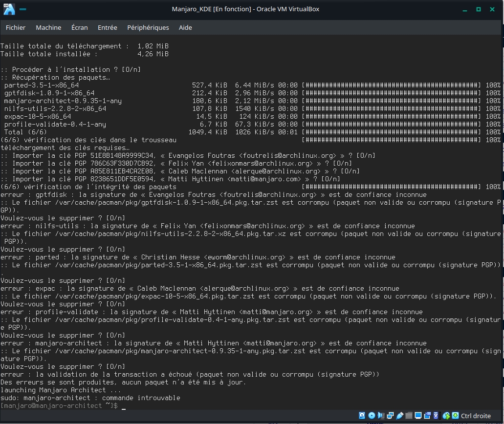
Task: Click the hard disk activity icon
Action: (x=362, y=416)
